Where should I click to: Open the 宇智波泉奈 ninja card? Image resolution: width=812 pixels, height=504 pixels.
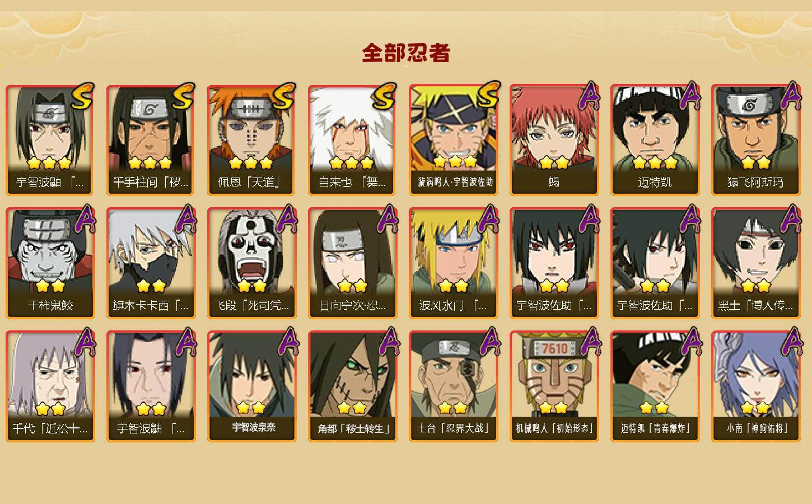(x=251, y=386)
